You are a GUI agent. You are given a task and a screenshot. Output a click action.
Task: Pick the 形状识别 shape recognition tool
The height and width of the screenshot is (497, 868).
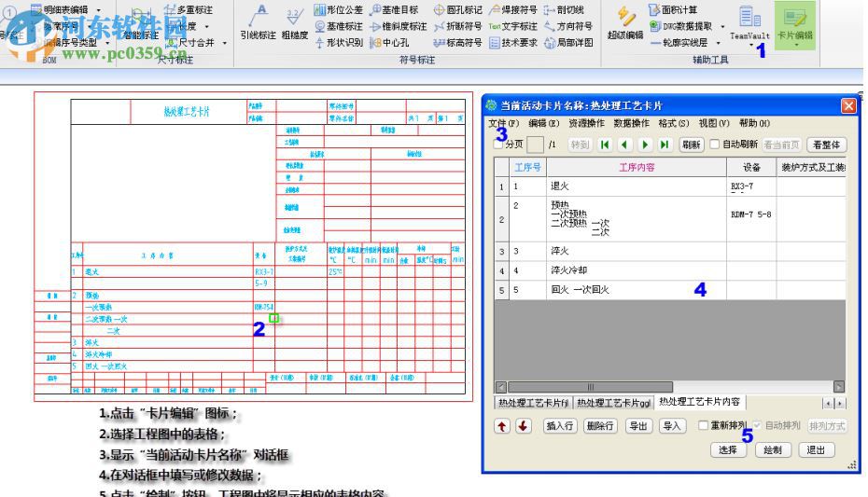pos(338,42)
